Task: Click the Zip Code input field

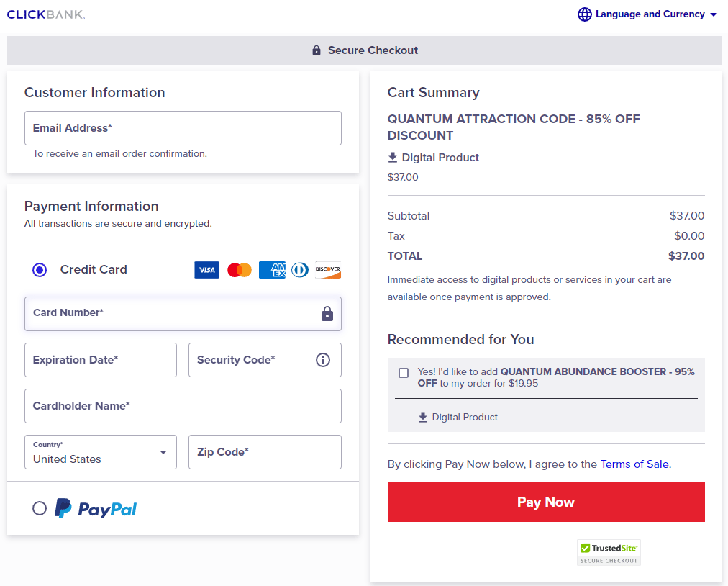Action: (x=265, y=452)
